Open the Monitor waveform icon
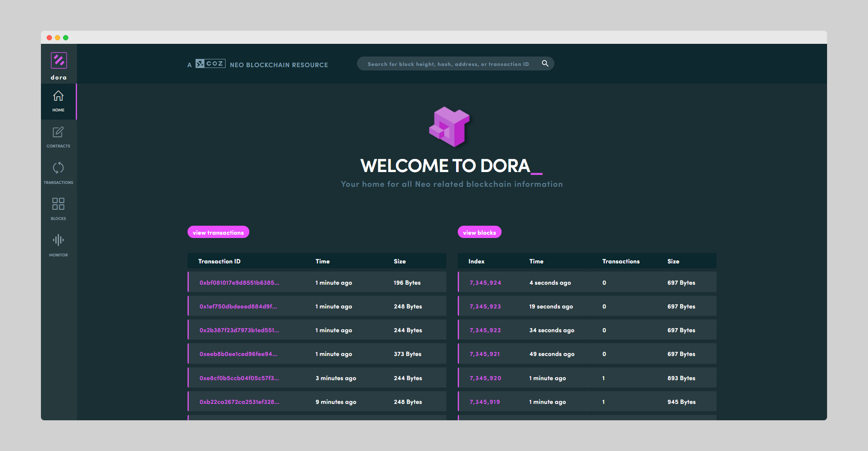The height and width of the screenshot is (451, 868). click(x=58, y=240)
